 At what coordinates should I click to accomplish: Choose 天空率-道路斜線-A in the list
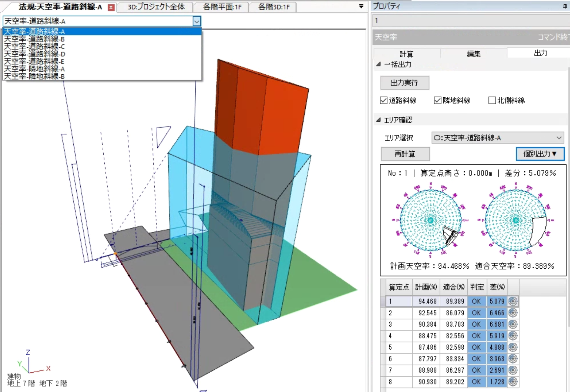point(102,32)
